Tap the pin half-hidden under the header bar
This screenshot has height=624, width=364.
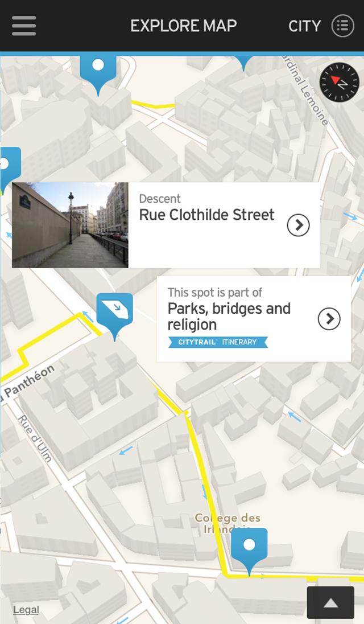click(x=244, y=61)
